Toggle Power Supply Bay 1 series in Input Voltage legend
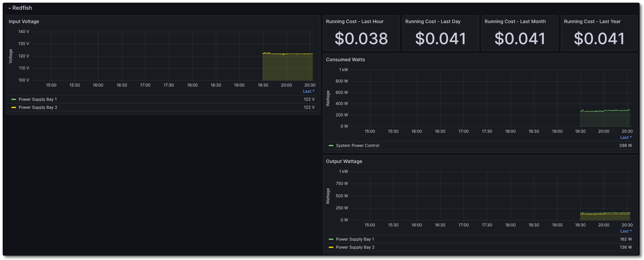The image size is (644, 260). [37, 99]
